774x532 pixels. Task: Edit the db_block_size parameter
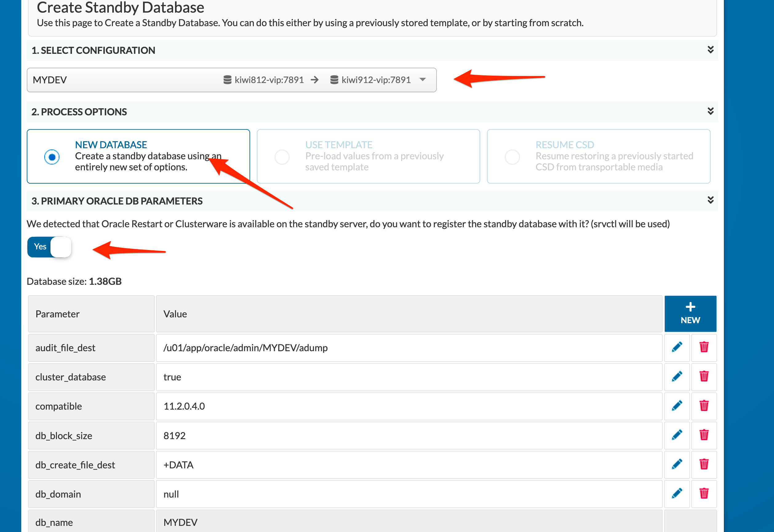(676, 435)
